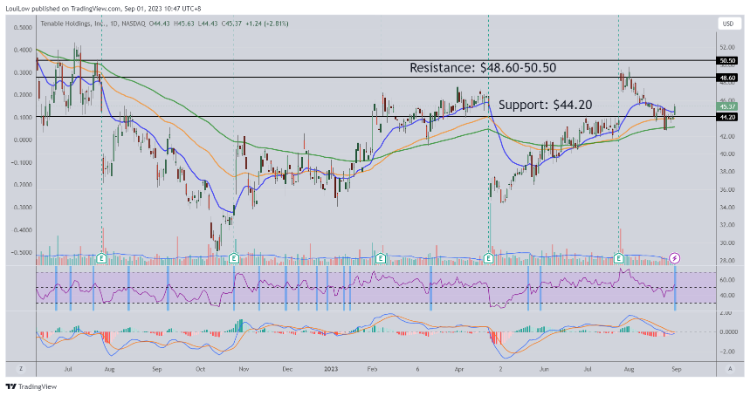This screenshot has width=750, height=396.
Task: Click the purple lightning bolt marker
Action: click(x=674, y=258)
